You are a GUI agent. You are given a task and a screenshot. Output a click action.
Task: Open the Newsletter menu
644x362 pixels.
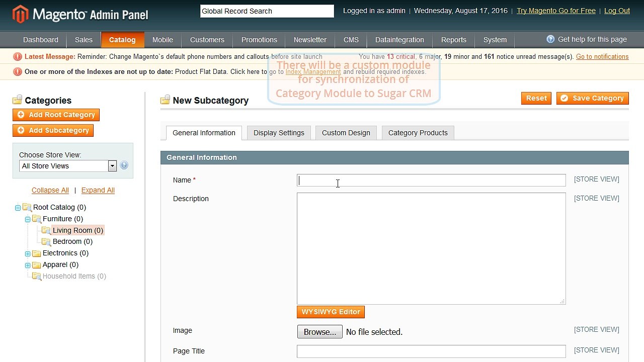(310, 40)
